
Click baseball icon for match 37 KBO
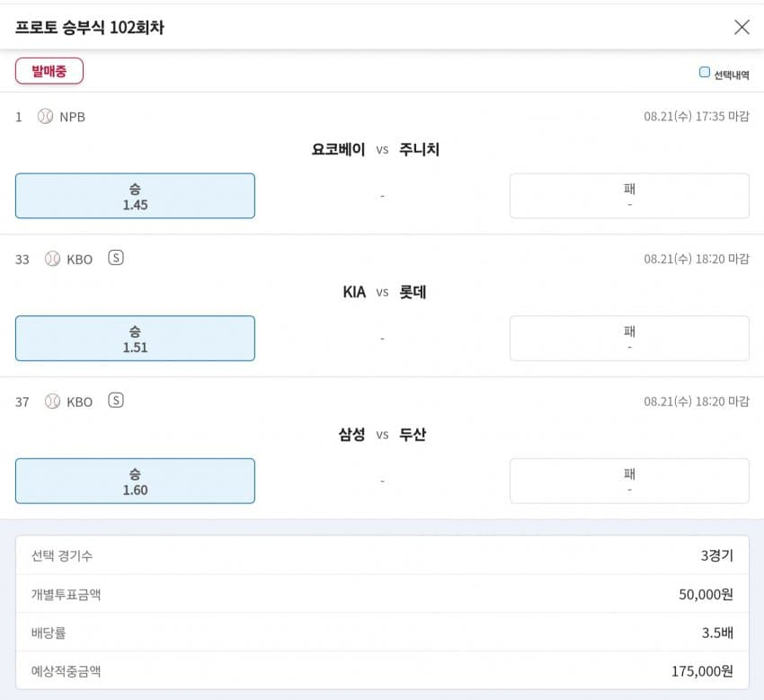[52, 402]
